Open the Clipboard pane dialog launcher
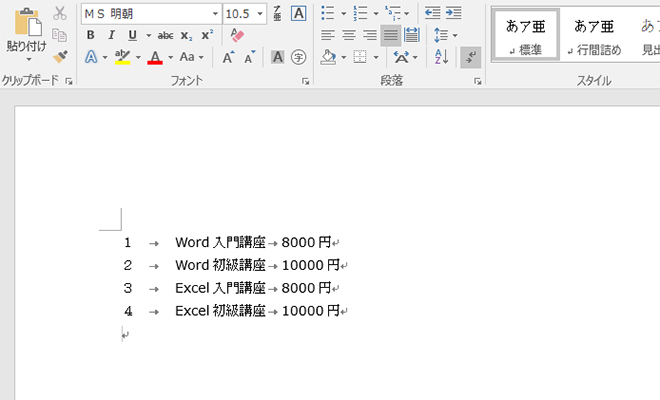This screenshot has height=400, width=660. click(69, 81)
